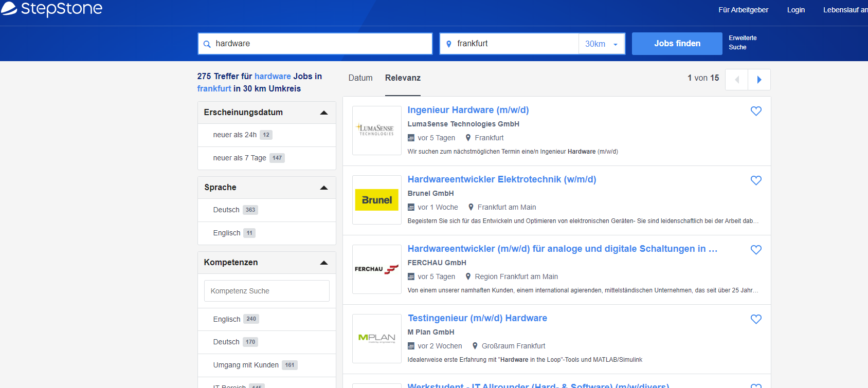868x388 pixels.
Task: Click 'Werkstudent - IT Allrounder' job title
Action: 538,385
